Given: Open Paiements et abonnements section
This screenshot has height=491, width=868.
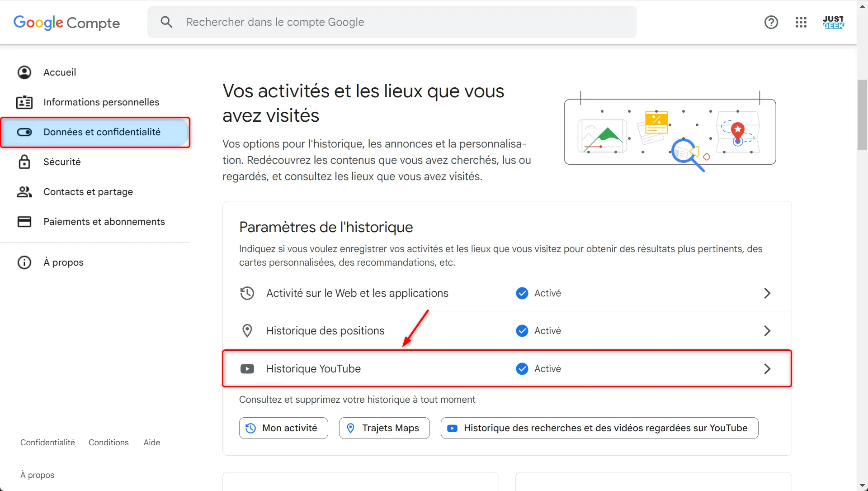Looking at the screenshot, I should click(x=95, y=222).
